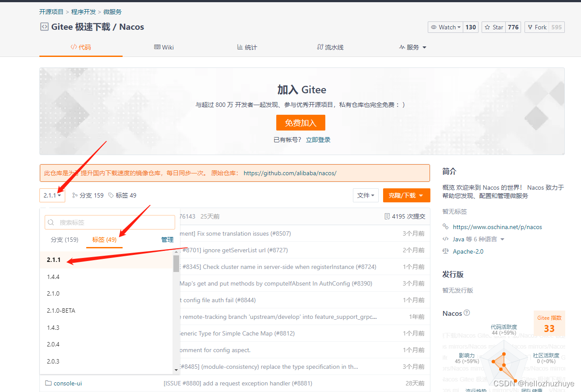Open the 文件 dropdown

[366, 195]
